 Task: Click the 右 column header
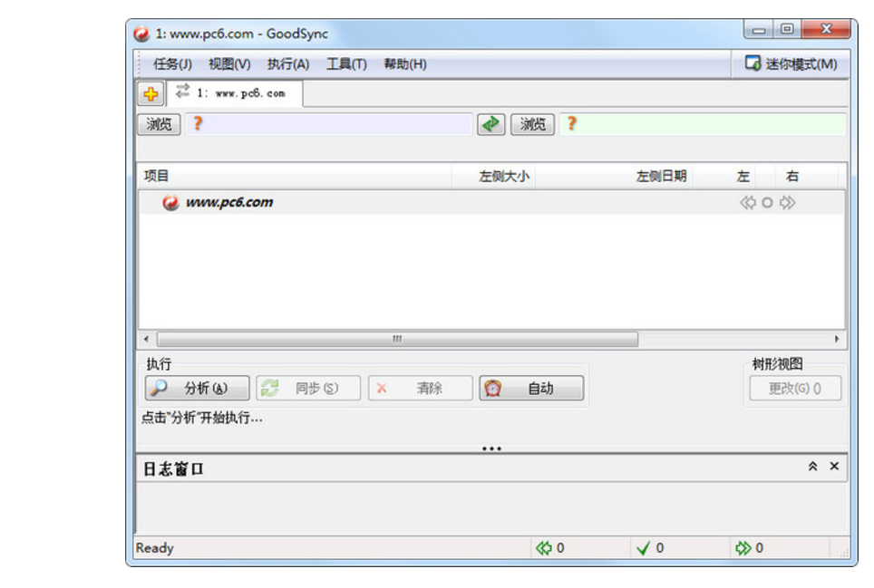click(792, 177)
